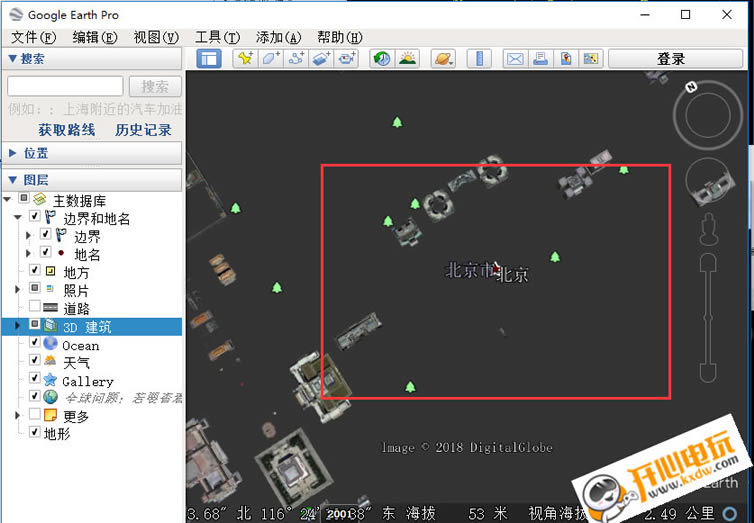Click the 登录 sign-in button
This screenshot has width=754, height=523.
(x=671, y=59)
